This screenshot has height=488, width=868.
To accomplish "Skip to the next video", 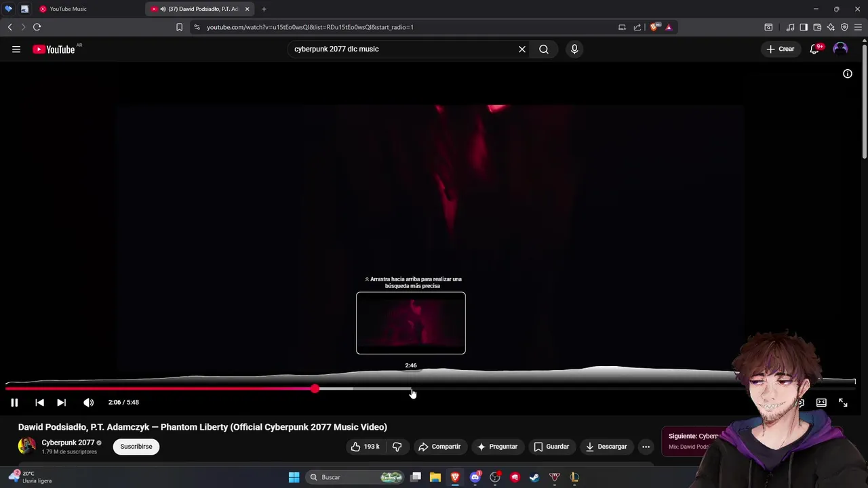I will [61, 403].
